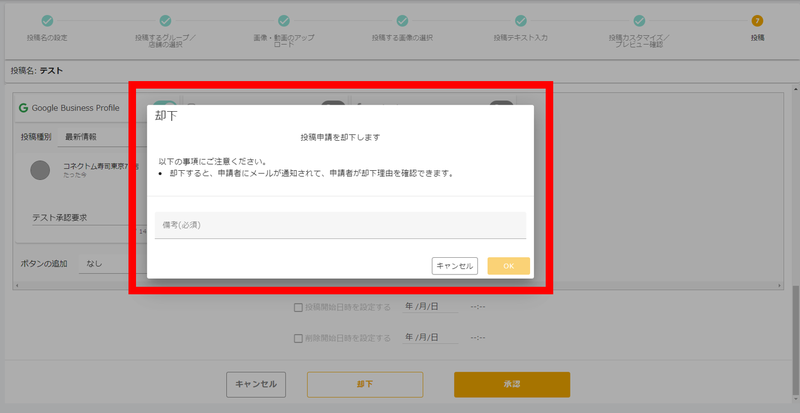The width and height of the screenshot is (800, 413).
Task: Click the 投稿開始日時 date field
Action: [x=430, y=308]
